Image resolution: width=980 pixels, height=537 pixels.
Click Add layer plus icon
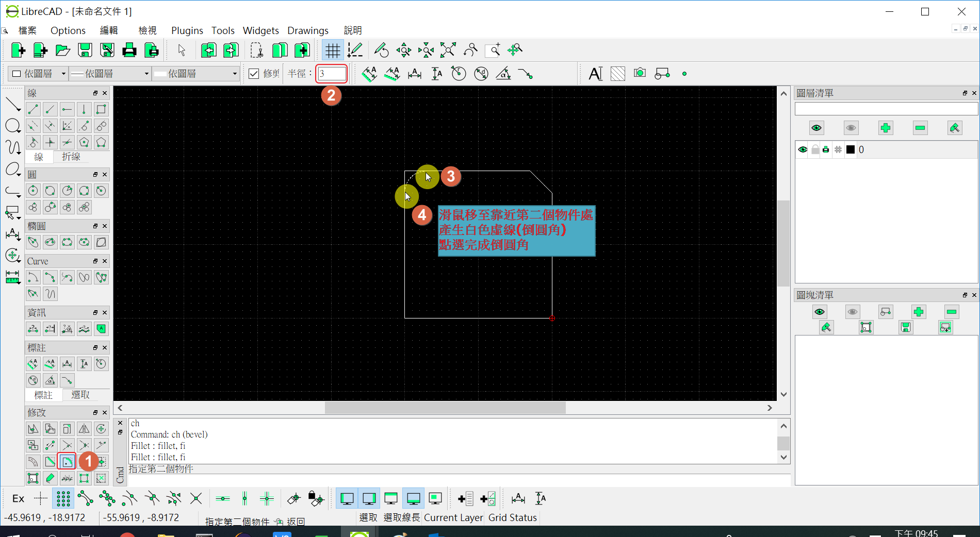click(886, 128)
